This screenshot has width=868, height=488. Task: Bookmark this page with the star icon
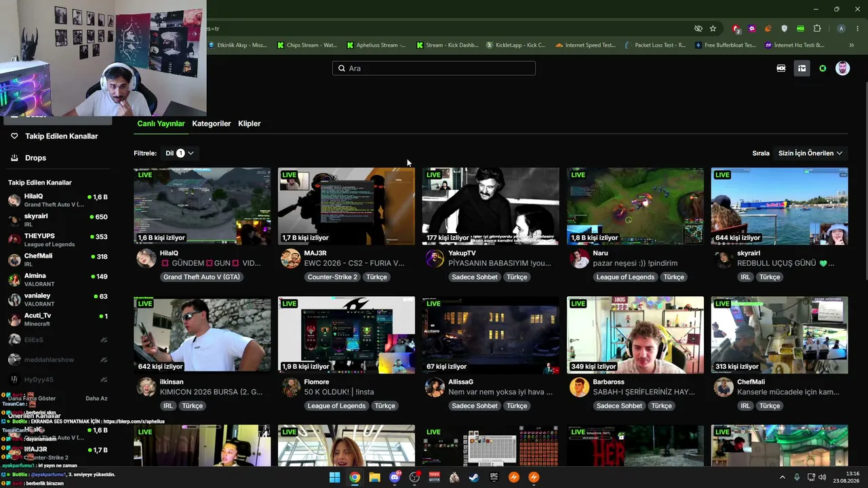pyautogui.click(x=713, y=28)
